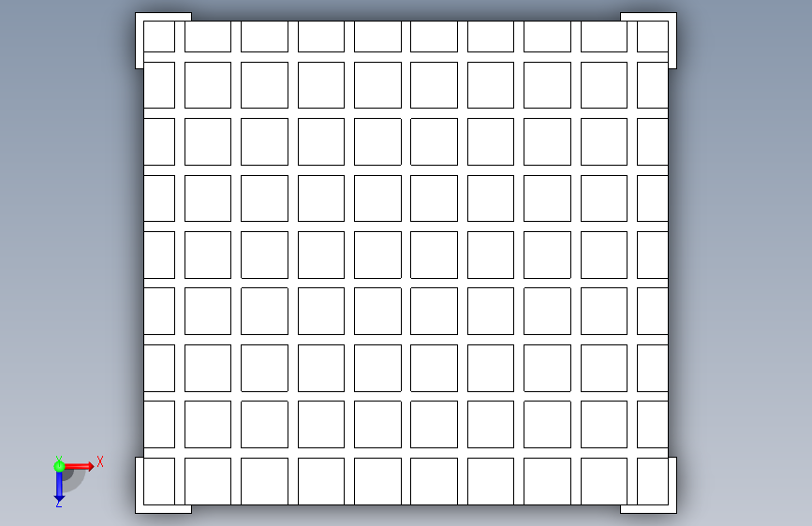Click the red X label beside the triad
Screen dimensions: 812x526
click(x=100, y=461)
